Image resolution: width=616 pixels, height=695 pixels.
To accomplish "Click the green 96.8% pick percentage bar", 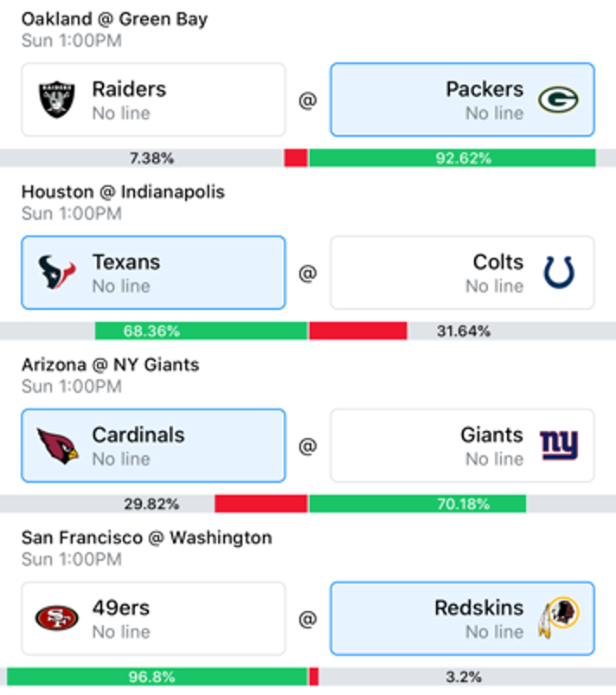I will (157, 677).
